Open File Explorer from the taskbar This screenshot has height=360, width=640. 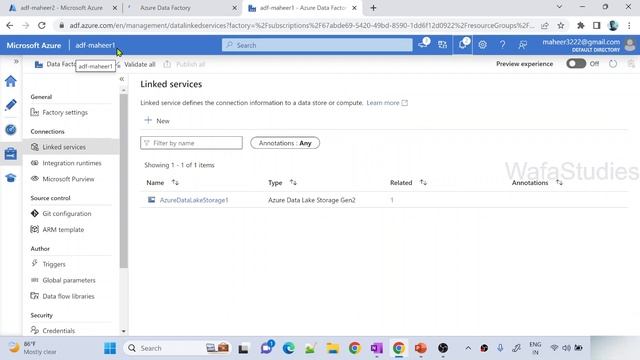(332, 348)
